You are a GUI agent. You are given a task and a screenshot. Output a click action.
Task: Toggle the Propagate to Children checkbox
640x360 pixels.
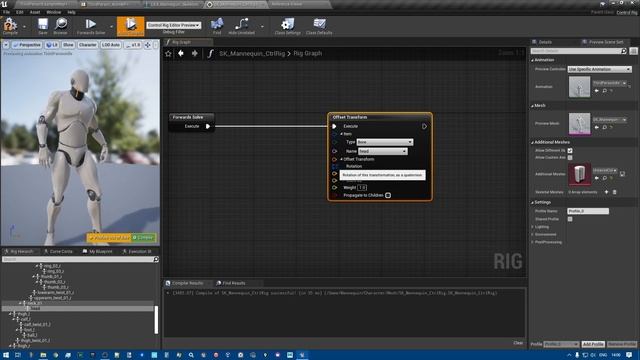click(x=388, y=196)
